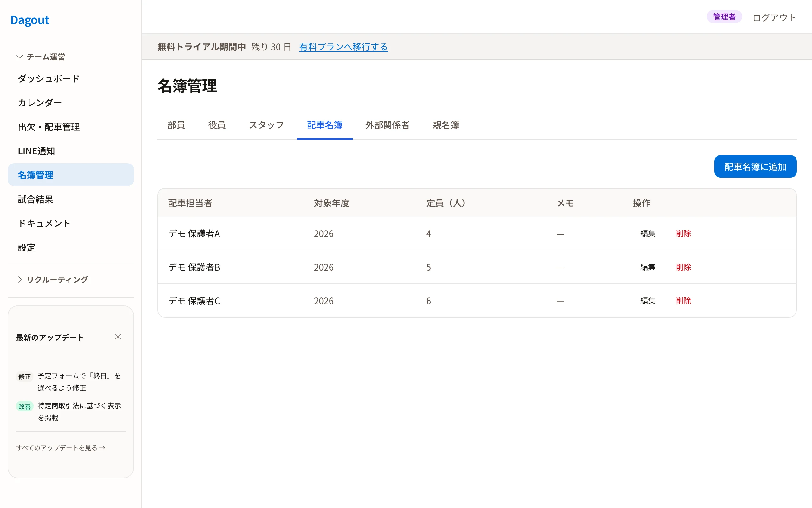Delete the デモ 保護者A row

(x=684, y=233)
